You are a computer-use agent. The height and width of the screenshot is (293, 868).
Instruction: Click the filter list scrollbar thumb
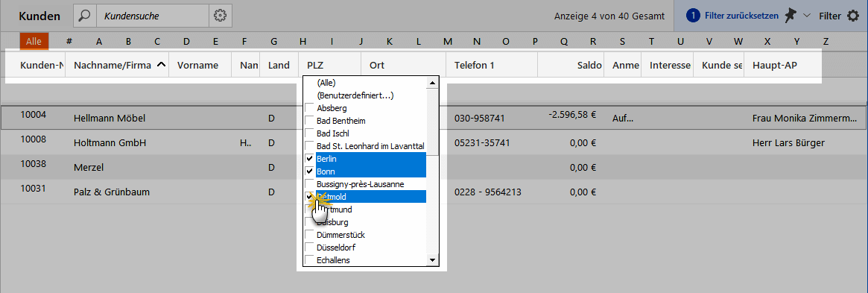point(433,122)
